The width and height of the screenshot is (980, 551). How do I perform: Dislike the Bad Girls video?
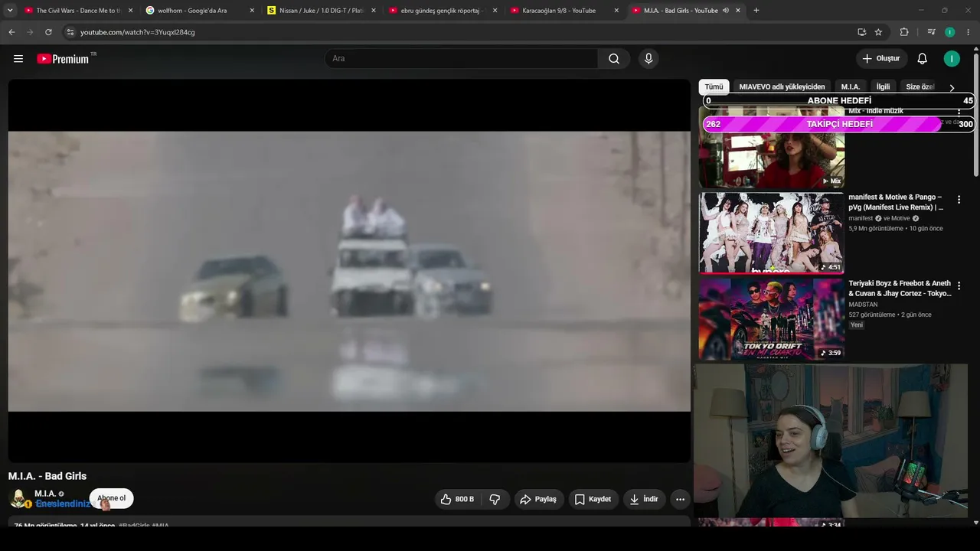click(495, 499)
